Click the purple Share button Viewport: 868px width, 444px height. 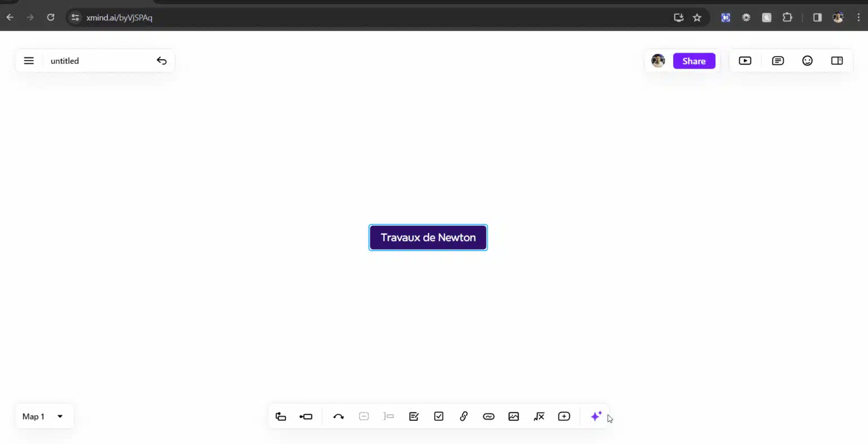(694, 61)
